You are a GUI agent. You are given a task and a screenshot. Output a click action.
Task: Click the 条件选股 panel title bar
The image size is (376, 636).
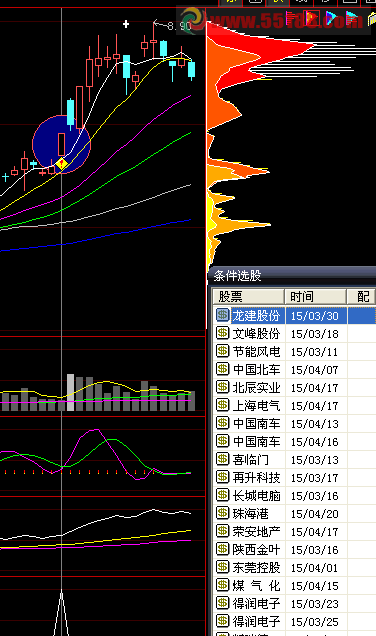292,276
